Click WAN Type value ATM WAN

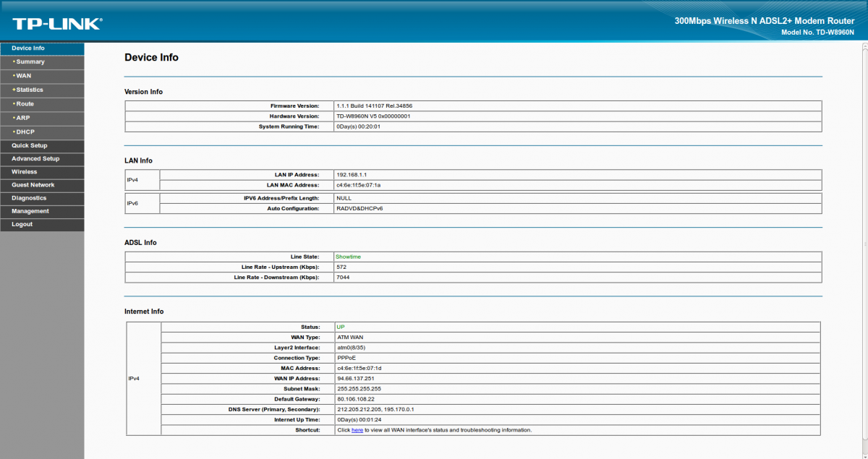349,338
